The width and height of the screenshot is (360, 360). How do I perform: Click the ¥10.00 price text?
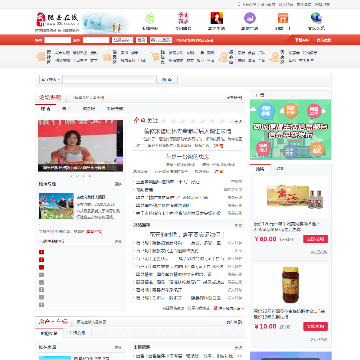click(x=265, y=326)
